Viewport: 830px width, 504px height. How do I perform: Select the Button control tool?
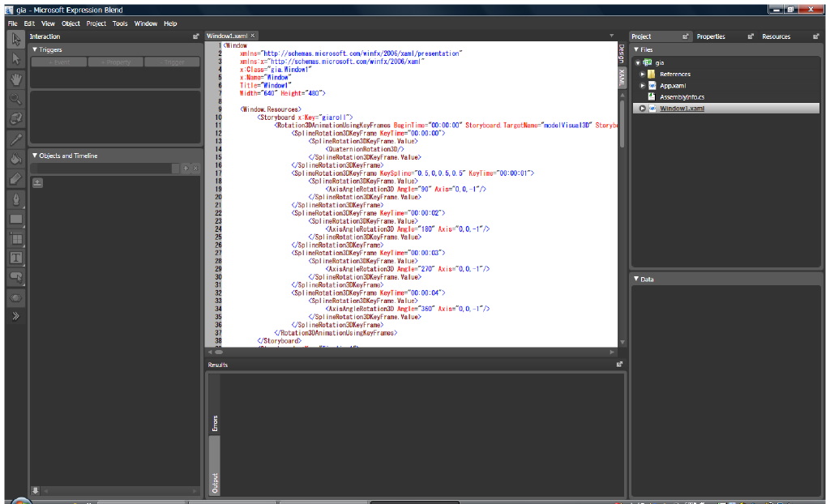[16, 277]
